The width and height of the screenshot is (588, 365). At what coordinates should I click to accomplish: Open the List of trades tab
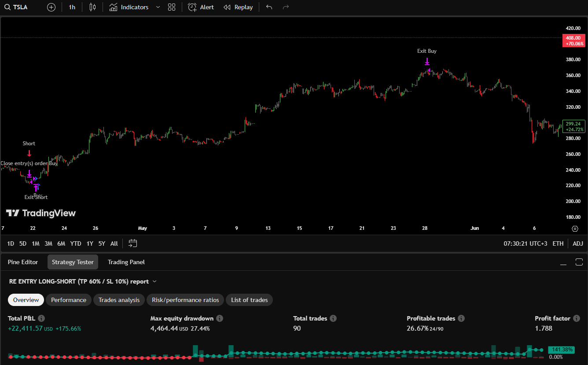249,300
